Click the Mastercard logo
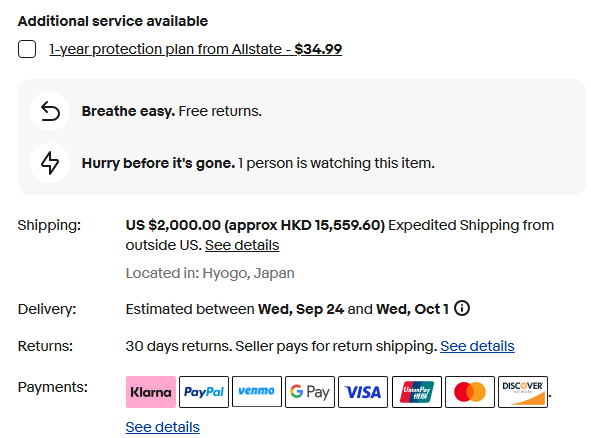591x438 pixels. (x=470, y=392)
